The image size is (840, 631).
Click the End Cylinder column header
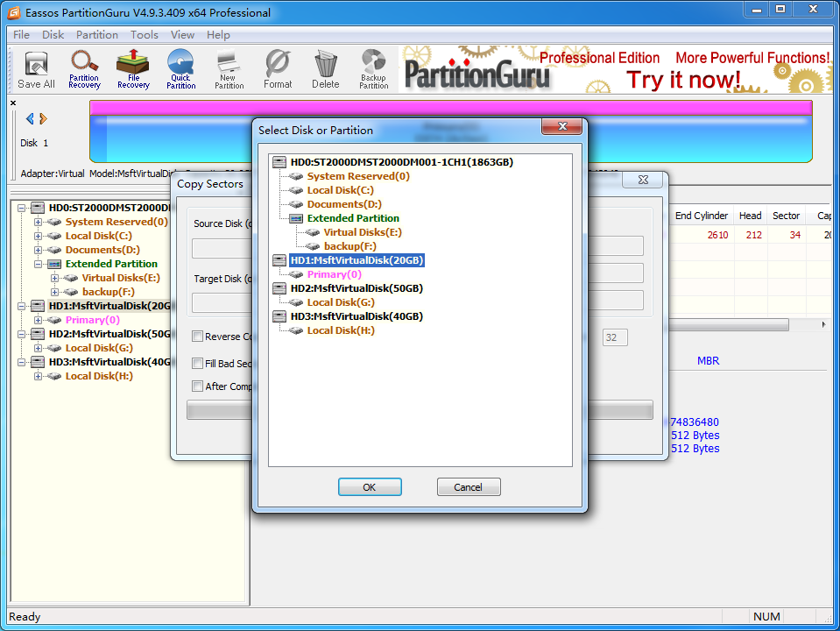(702, 216)
